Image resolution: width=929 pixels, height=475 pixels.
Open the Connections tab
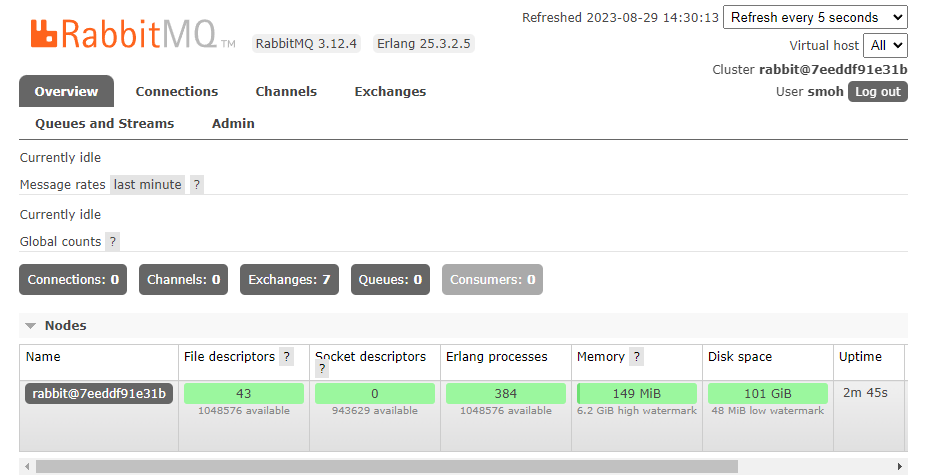(x=177, y=91)
